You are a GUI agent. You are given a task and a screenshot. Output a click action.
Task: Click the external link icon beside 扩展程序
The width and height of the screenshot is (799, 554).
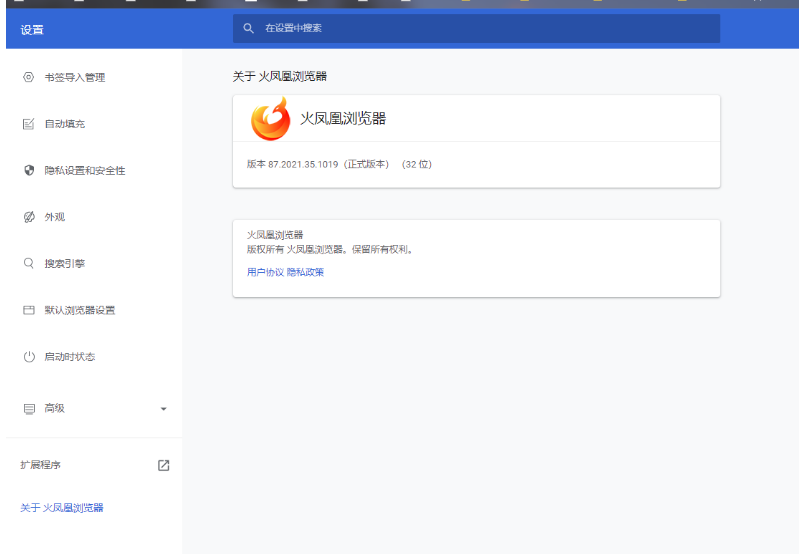[x=164, y=465]
